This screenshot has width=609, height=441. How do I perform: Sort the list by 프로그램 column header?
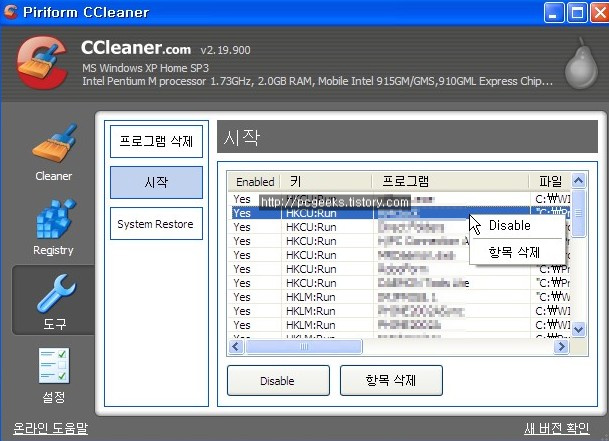tap(451, 181)
